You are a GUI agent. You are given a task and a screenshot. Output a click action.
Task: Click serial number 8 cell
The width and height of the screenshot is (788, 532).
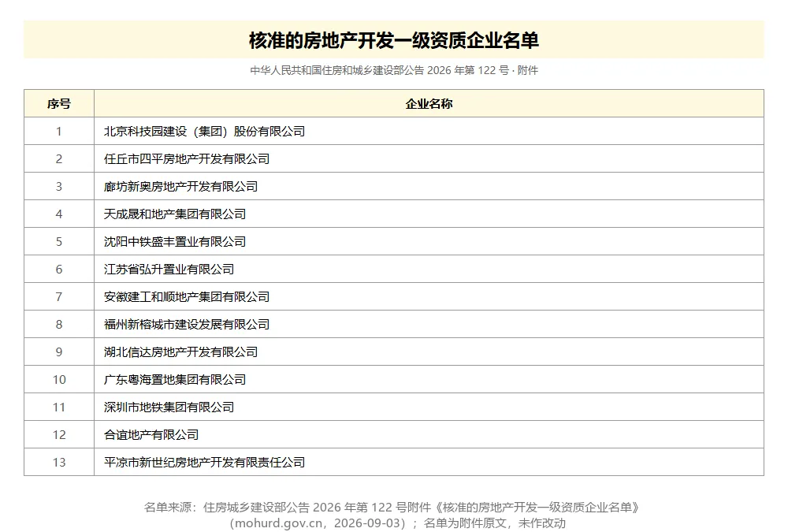(59, 325)
